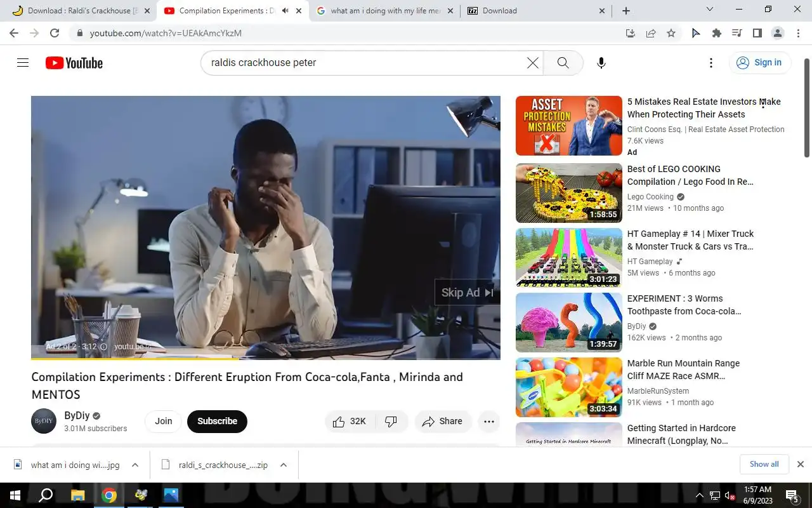
Task: Open menu for 5 Mistakes ad
Action: (763, 103)
